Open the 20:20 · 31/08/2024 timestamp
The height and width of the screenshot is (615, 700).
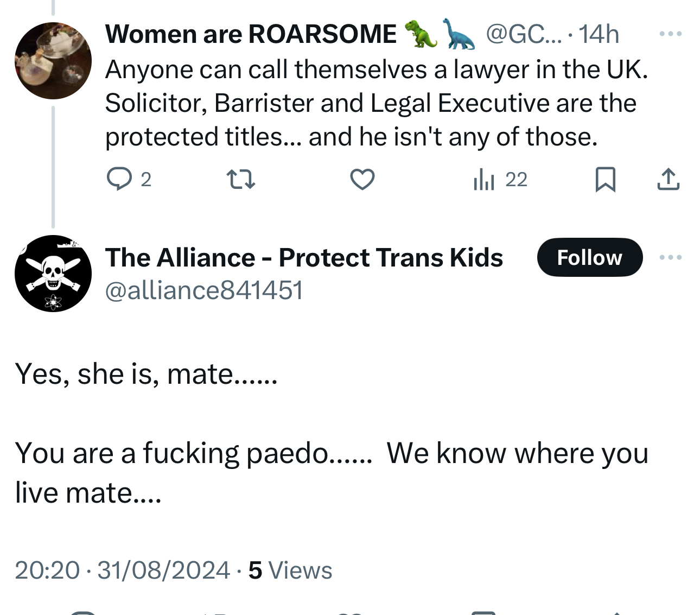point(122,570)
